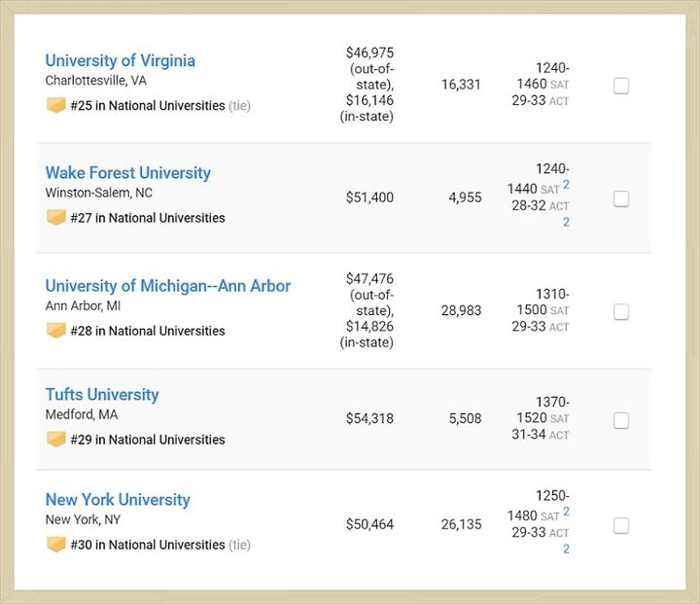Select the University of Michigan compare checkbox
The image size is (700, 604).
621,312
